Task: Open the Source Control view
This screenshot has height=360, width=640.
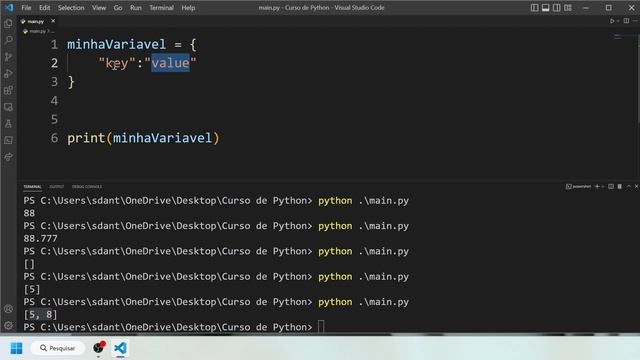Action: pos(8,57)
